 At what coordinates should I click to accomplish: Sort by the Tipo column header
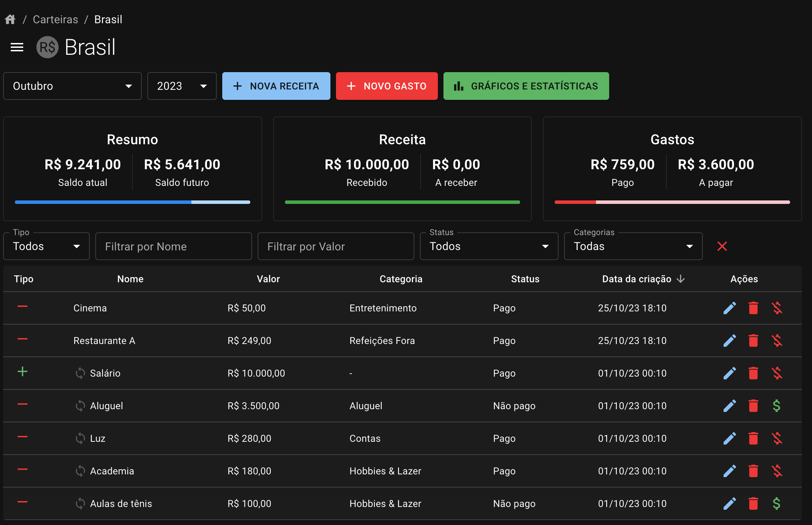[x=24, y=279]
